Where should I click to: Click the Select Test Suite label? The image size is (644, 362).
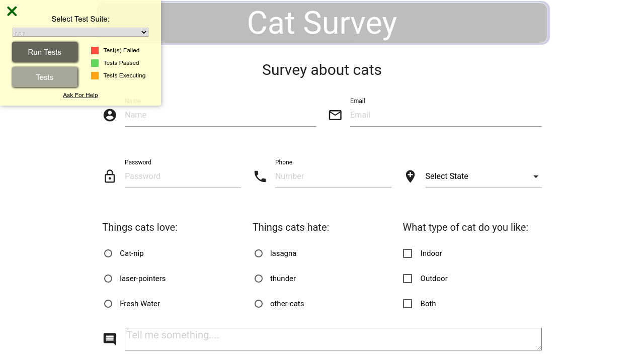coord(80,19)
